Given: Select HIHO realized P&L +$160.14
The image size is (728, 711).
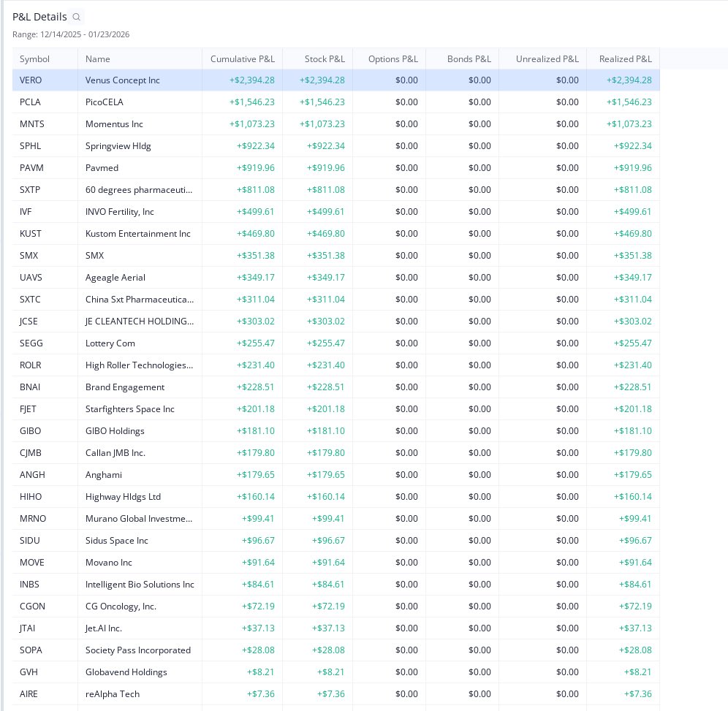Looking at the screenshot, I should coord(632,497).
